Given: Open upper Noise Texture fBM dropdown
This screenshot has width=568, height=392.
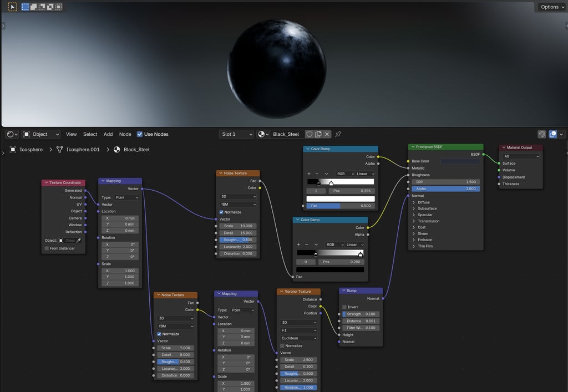Looking at the screenshot, I should pyautogui.click(x=237, y=204).
